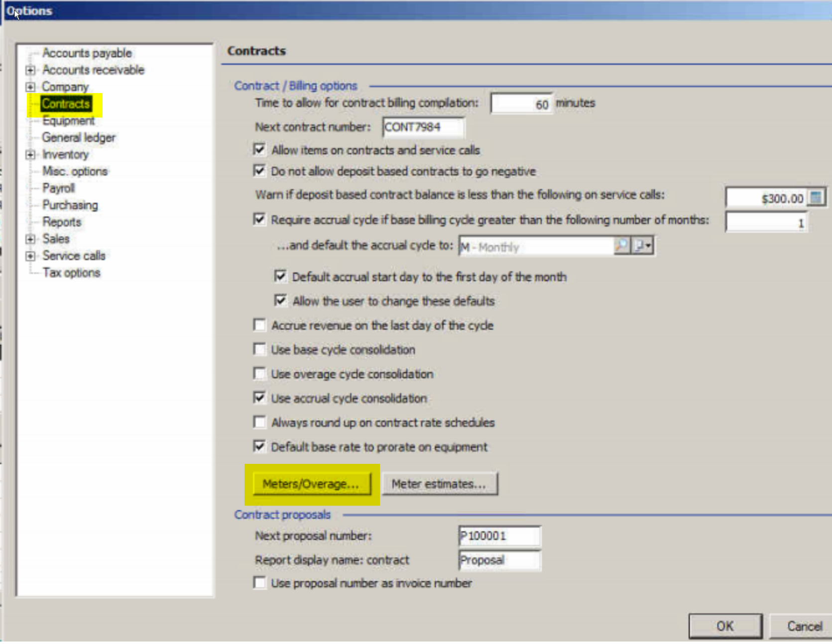Open dropdown arrow next to accrual cycle lookup
Screen dimensions: 832x644
pos(643,246)
